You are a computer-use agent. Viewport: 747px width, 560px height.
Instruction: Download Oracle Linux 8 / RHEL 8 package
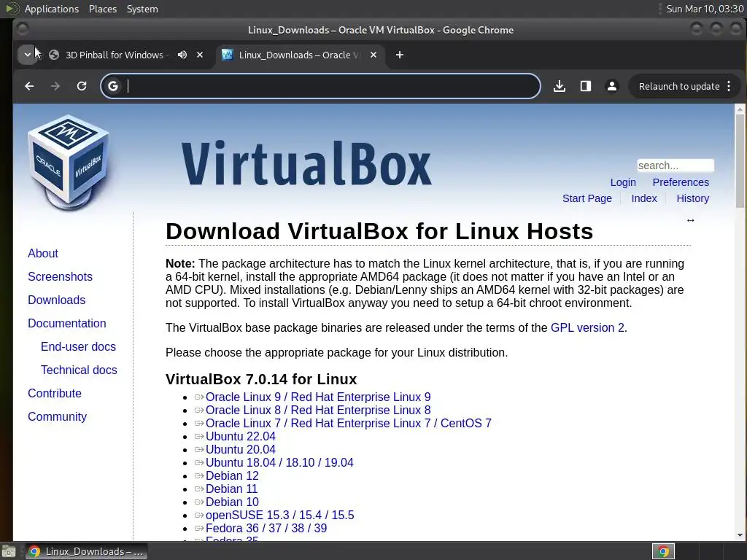318,410
